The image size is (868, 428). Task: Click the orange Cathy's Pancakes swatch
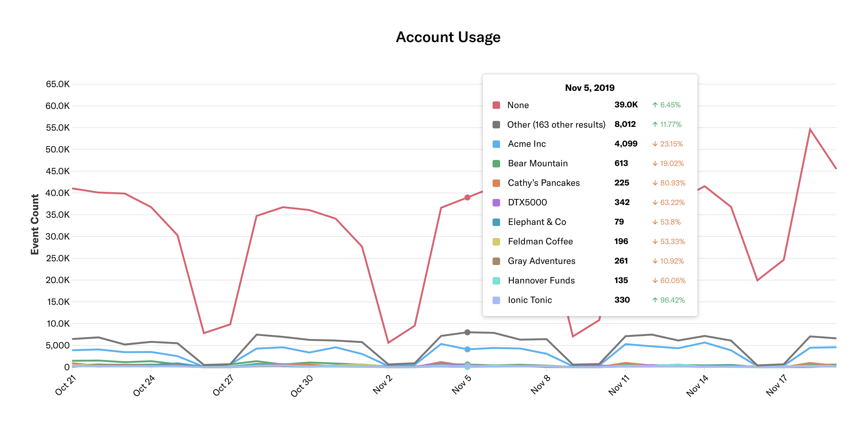[496, 183]
